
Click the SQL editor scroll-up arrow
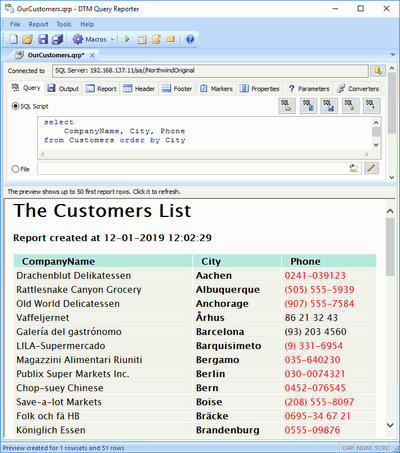click(376, 122)
